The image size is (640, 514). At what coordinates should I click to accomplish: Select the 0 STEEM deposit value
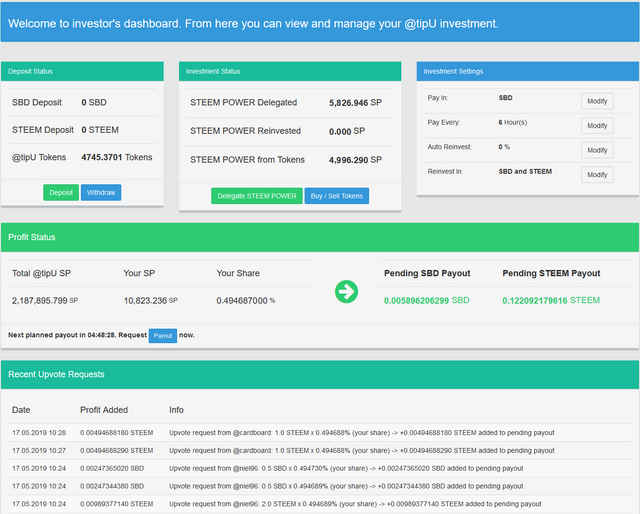click(100, 130)
